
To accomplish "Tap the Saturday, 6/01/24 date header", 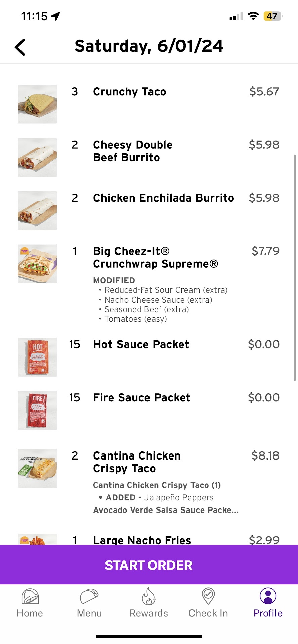I will click(149, 46).
